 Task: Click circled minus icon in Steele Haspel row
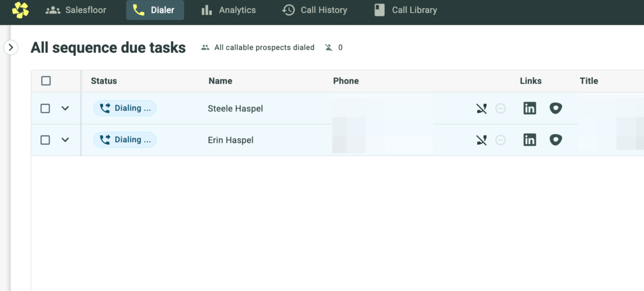500,109
